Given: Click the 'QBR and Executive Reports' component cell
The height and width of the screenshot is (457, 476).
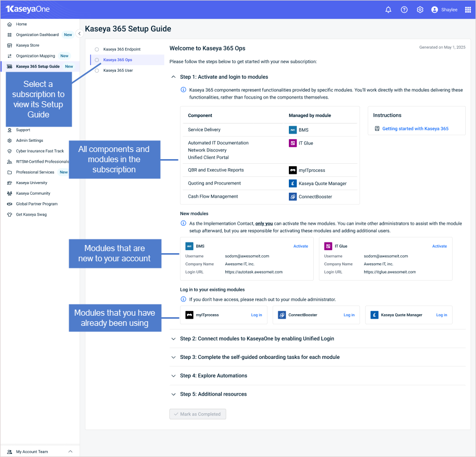Looking at the screenshot, I should (216, 170).
